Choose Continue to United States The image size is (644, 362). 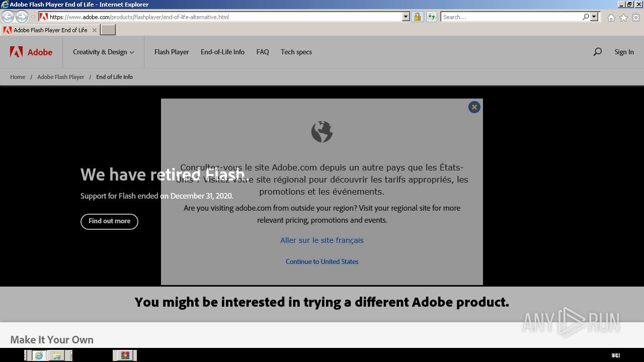click(322, 261)
